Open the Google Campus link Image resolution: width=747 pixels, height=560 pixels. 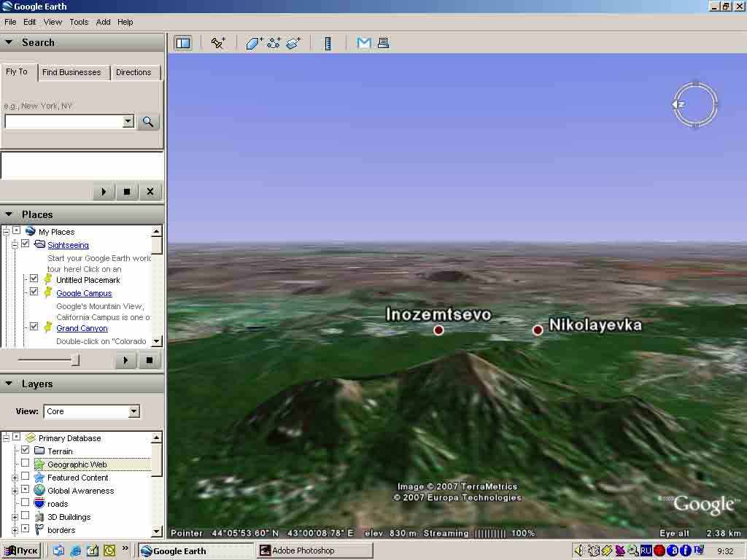pyautogui.click(x=84, y=293)
